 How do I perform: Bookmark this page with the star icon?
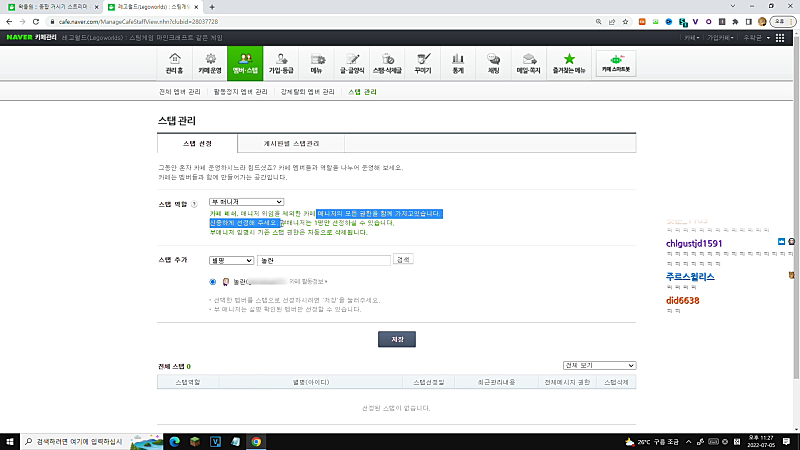click(625, 22)
